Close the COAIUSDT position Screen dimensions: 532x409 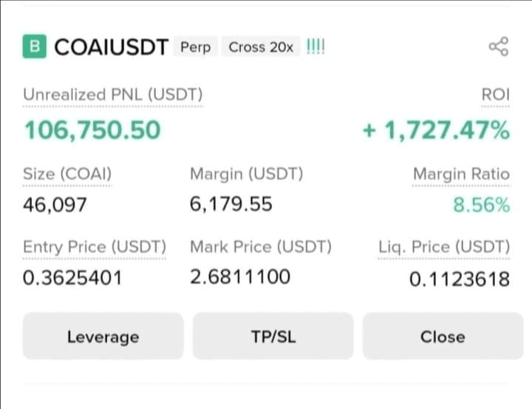pos(443,337)
